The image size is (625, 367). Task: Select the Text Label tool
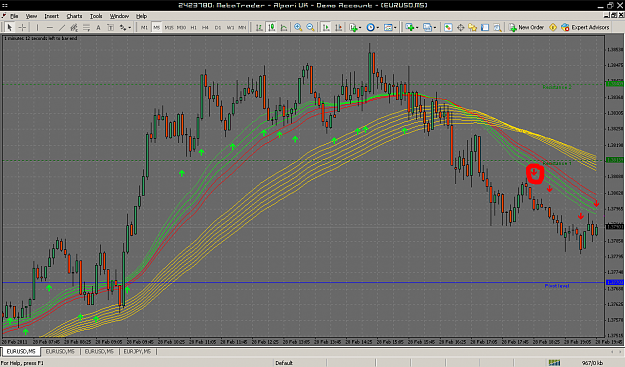coord(110,27)
